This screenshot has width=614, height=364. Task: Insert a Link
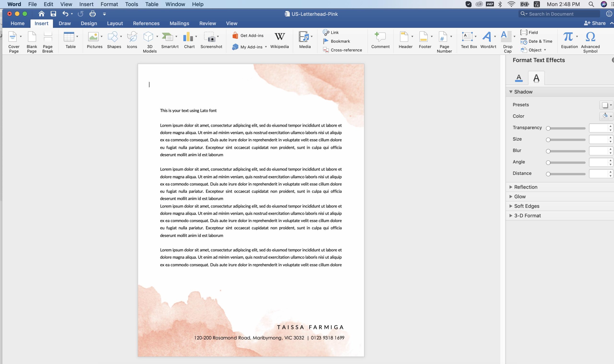click(331, 32)
